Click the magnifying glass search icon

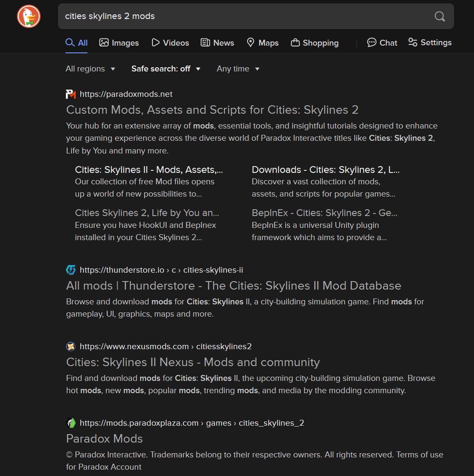click(440, 16)
